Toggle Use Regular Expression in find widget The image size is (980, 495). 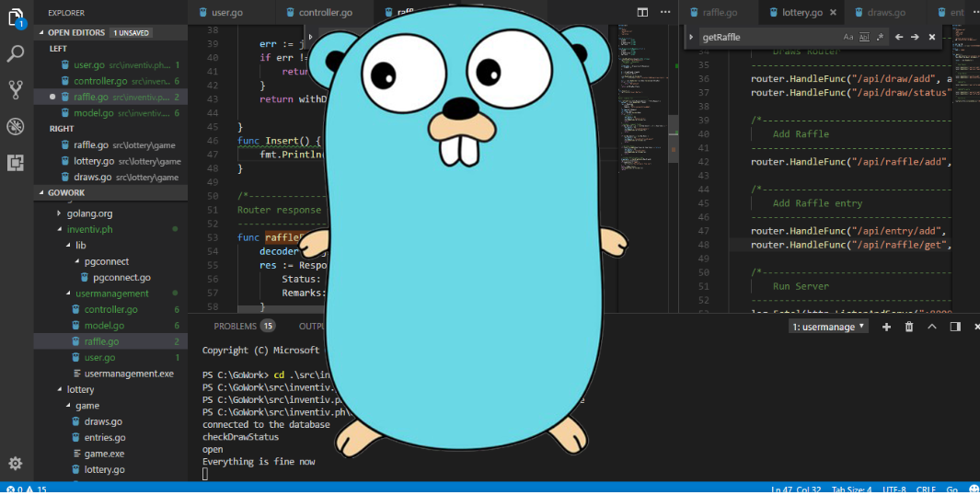880,37
